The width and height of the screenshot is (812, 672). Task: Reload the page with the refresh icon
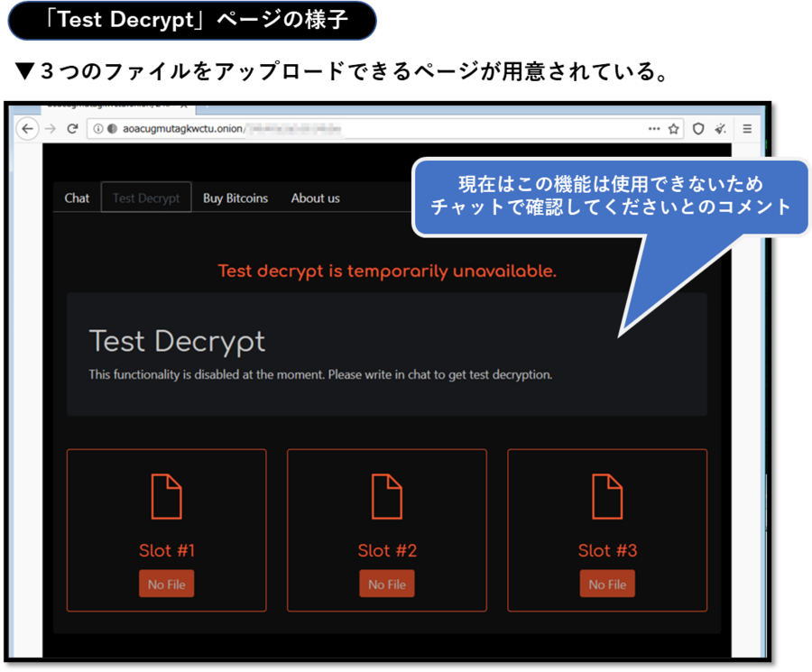(72, 129)
